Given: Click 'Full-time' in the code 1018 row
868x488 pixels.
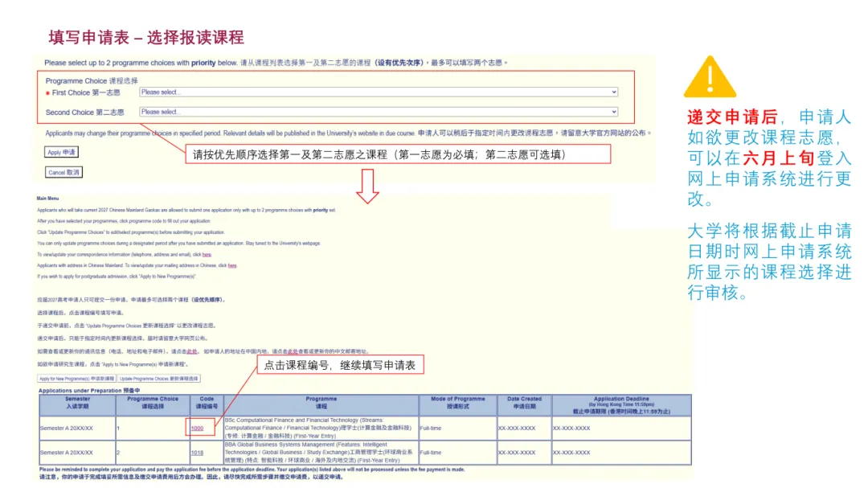Looking at the screenshot, I should pyautogui.click(x=431, y=453).
